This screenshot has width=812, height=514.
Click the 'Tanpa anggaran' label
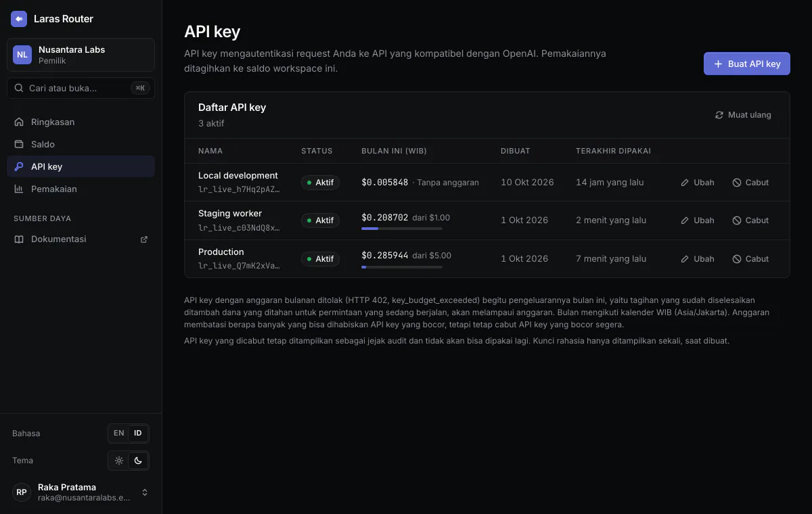[448, 183]
